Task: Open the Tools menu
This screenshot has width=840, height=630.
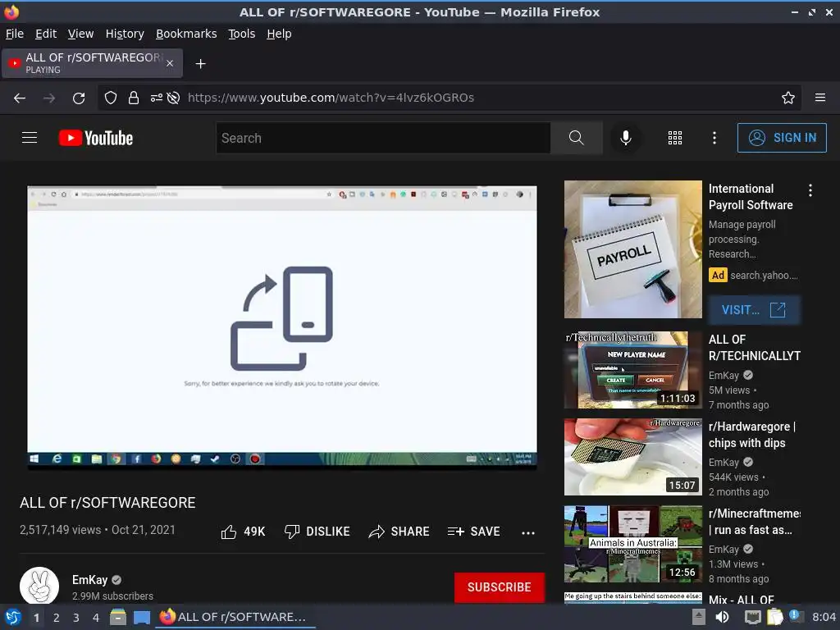Action: (242, 34)
